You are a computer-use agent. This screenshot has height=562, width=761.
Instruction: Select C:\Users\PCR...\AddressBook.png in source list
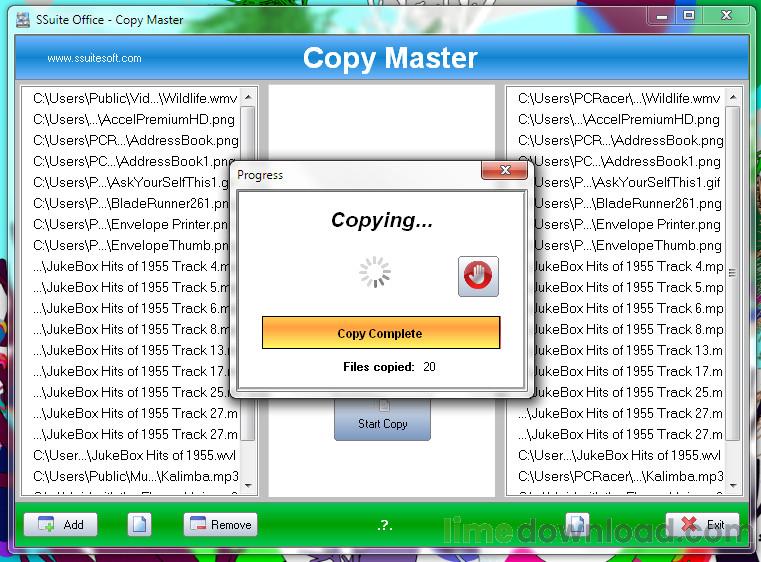[136, 140]
